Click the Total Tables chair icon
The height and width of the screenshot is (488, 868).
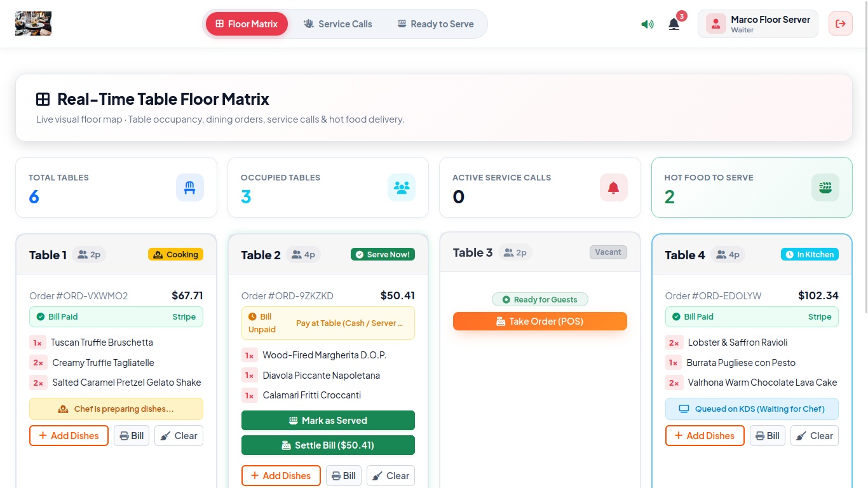point(190,187)
